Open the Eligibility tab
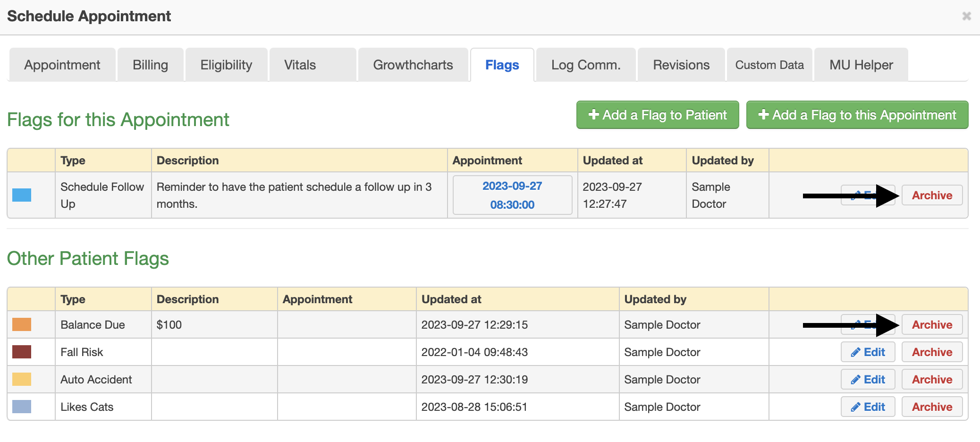Viewport: 980px width, 442px height. coord(226,65)
